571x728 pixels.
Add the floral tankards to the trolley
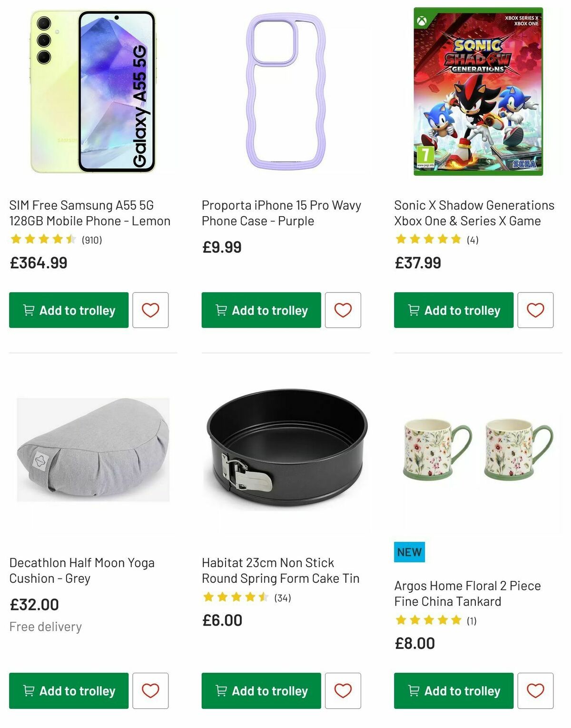453,690
